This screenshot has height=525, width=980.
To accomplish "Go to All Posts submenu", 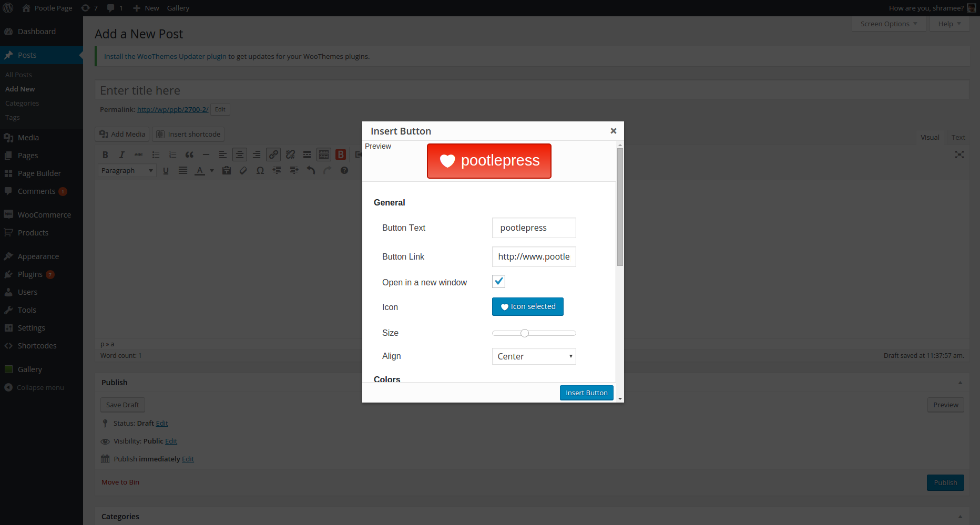I will [x=19, y=75].
